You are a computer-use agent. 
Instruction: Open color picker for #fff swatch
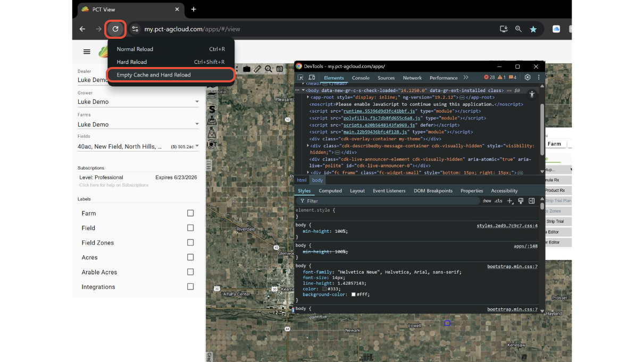(354, 294)
